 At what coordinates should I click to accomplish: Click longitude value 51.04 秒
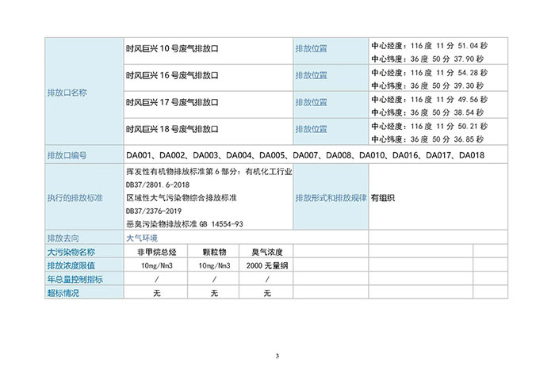click(x=473, y=46)
